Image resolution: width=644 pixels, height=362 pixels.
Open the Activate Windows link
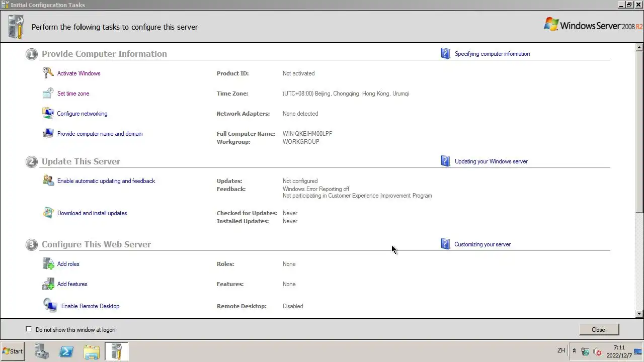coord(79,73)
